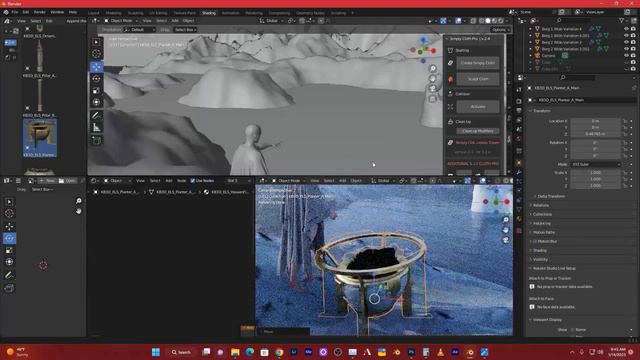The image size is (640, 360).
Task: Open the Render menu
Action: click(x=40, y=12)
